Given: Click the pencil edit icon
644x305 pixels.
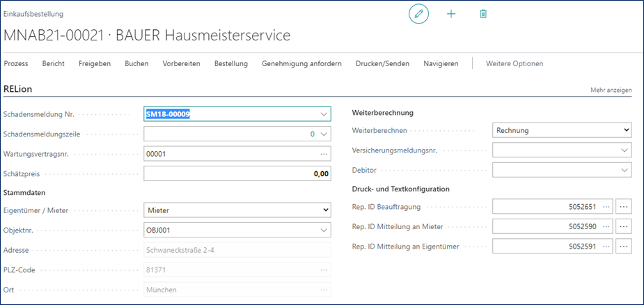Looking at the screenshot, I should tap(418, 14).
